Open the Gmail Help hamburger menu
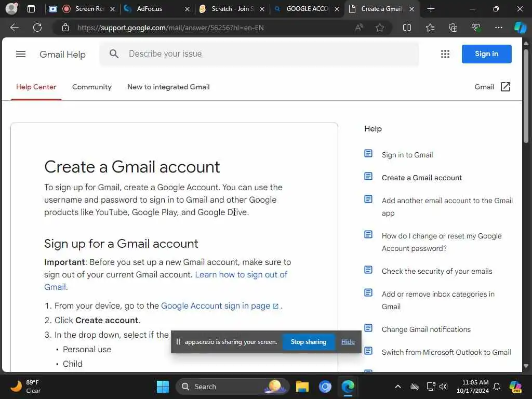The image size is (532, 399). pyautogui.click(x=21, y=54)
